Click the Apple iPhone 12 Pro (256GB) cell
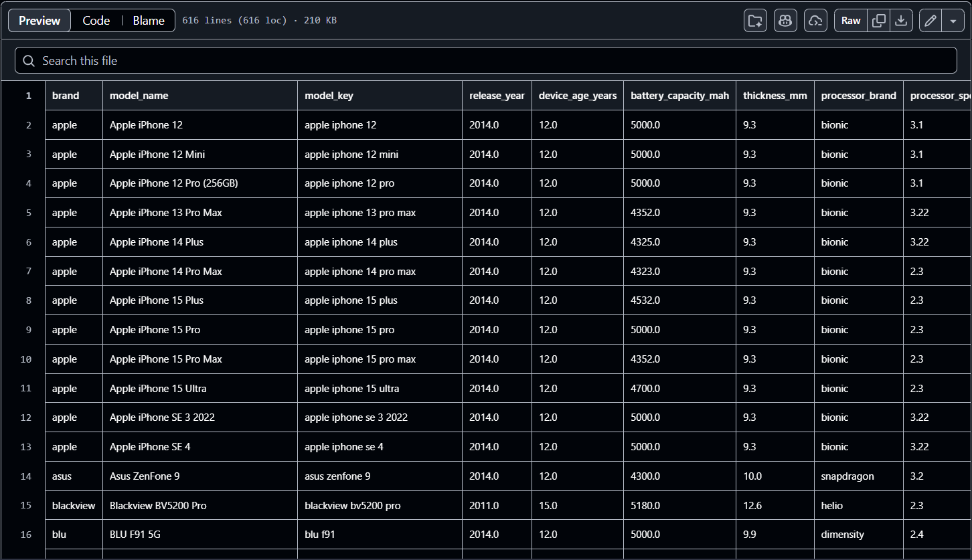The height and width of the screenshot is (560, 972). 200,183
